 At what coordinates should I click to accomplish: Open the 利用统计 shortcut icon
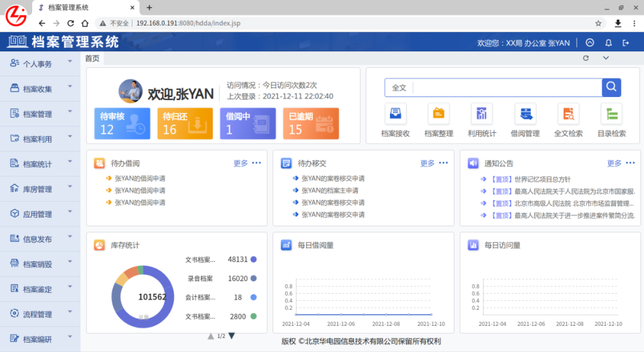[482, 114]
